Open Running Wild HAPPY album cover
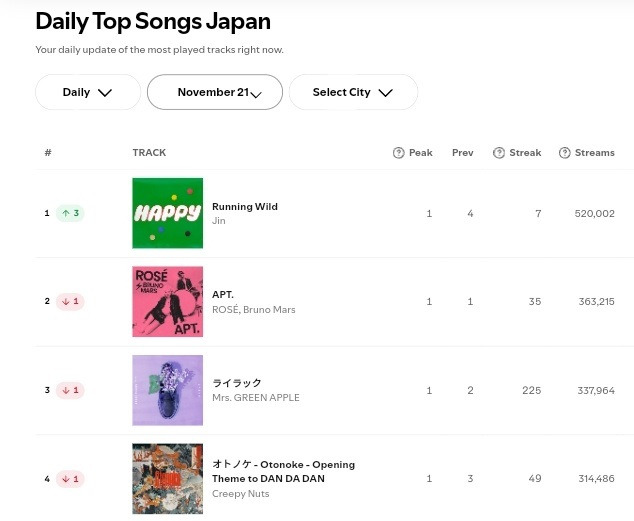 (x=167, y=213)
